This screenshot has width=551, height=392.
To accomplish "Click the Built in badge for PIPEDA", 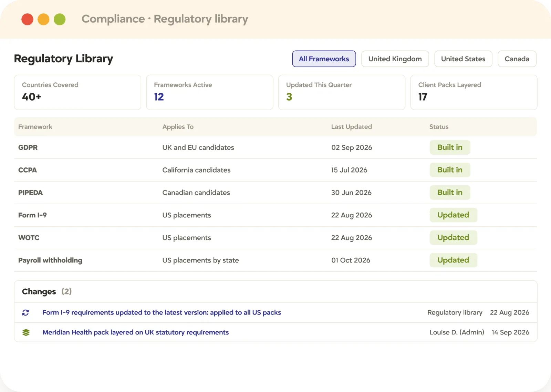I will [450, 193].
